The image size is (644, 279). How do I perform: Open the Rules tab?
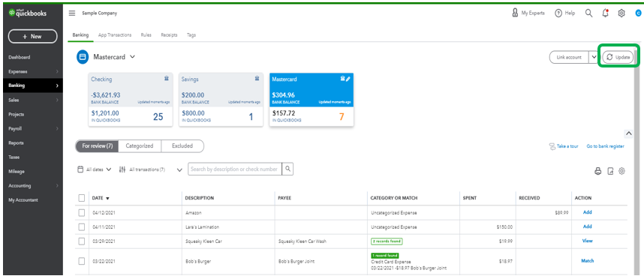tap(146, 35)
